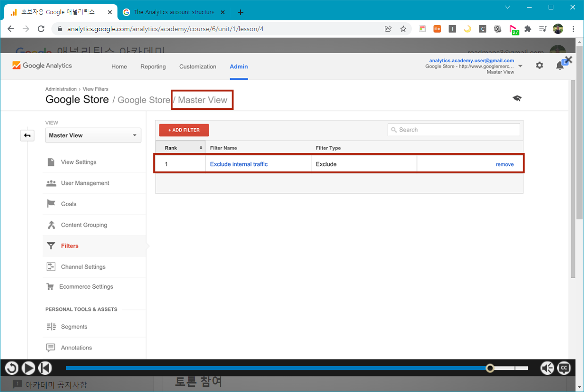Play the lesson video

click(28, 368)
